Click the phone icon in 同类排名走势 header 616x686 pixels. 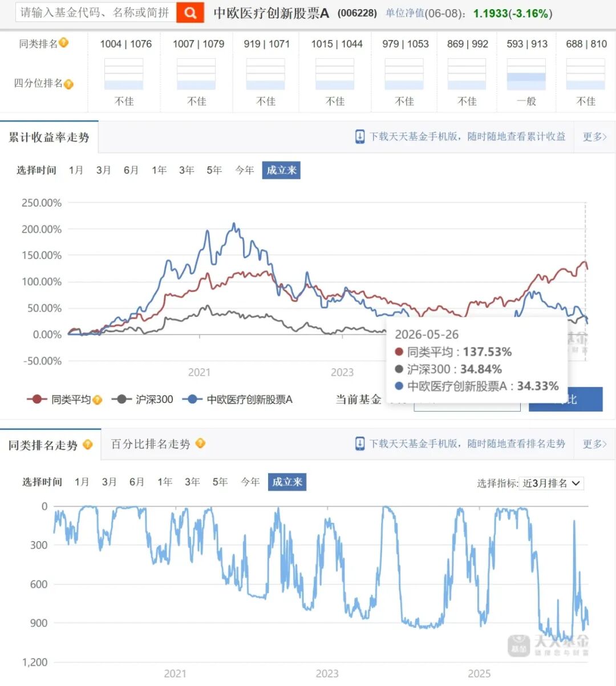point(360,443)
